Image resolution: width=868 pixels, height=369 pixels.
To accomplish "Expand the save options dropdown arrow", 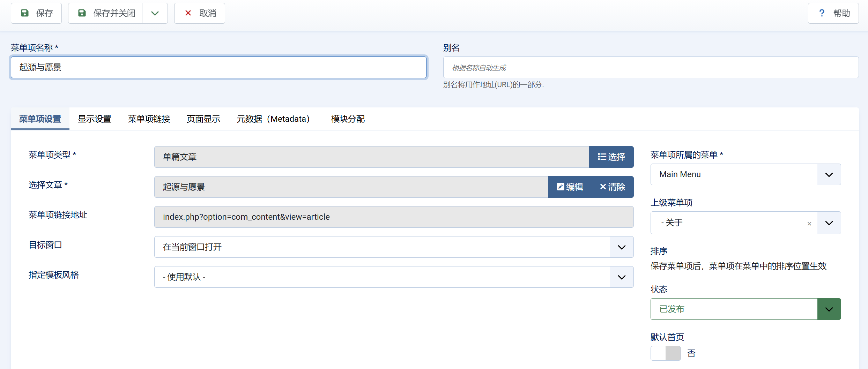I will [155, 13].
